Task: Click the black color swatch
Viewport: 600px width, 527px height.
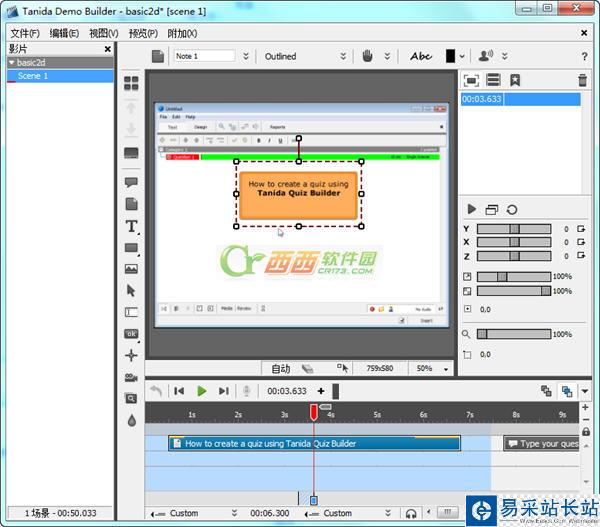Action: tap(450, 56)
